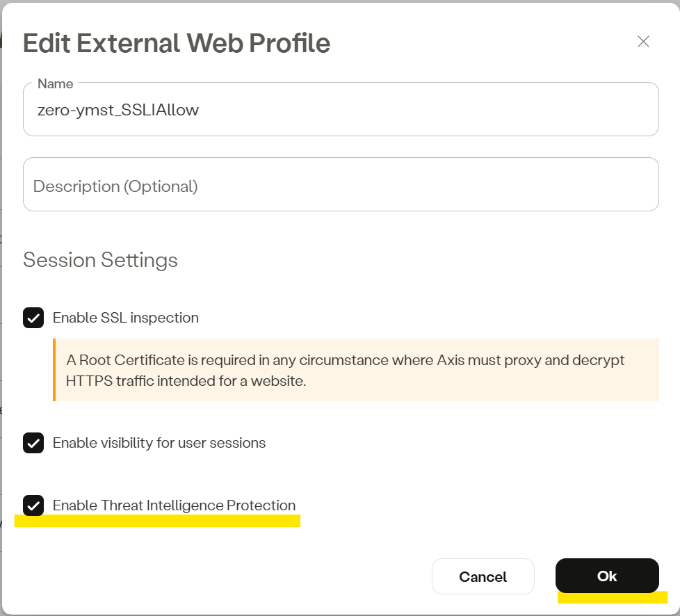Image resolution: width=680 pixels, height=616 pixels.
Task: Click the small "Name" field label
Action: click(x=55, y=83)
